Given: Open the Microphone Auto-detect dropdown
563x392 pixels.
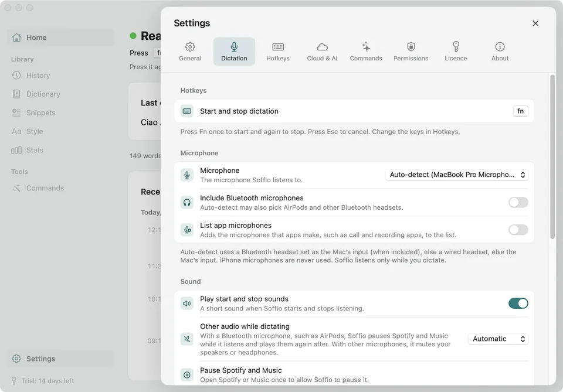Looking at the screenshot, I should point(457,175).
